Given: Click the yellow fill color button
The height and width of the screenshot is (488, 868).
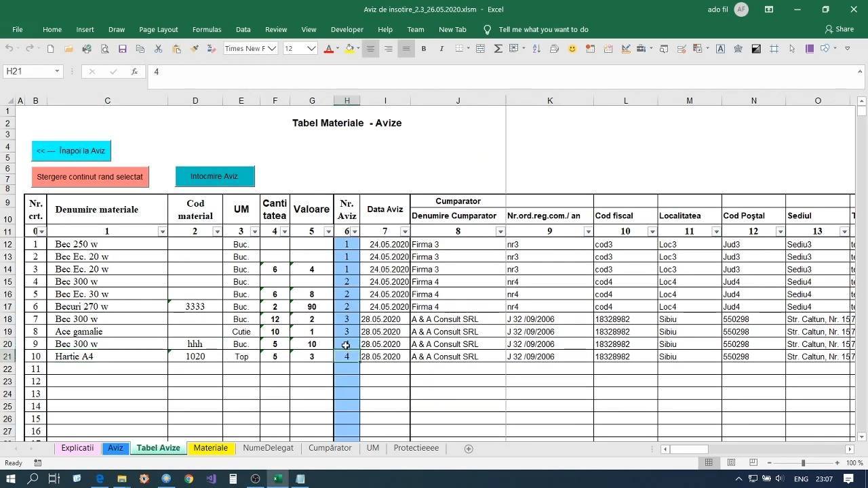Looking at the screenshot, I should pos(349,49).
